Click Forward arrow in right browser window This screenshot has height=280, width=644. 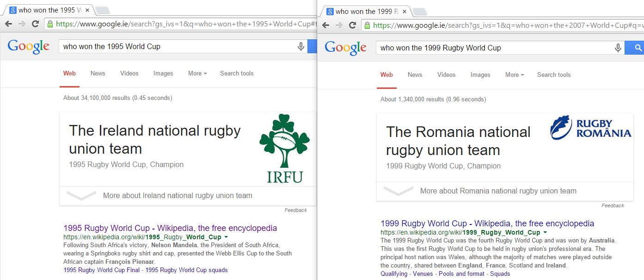click(x=339, y=25)
